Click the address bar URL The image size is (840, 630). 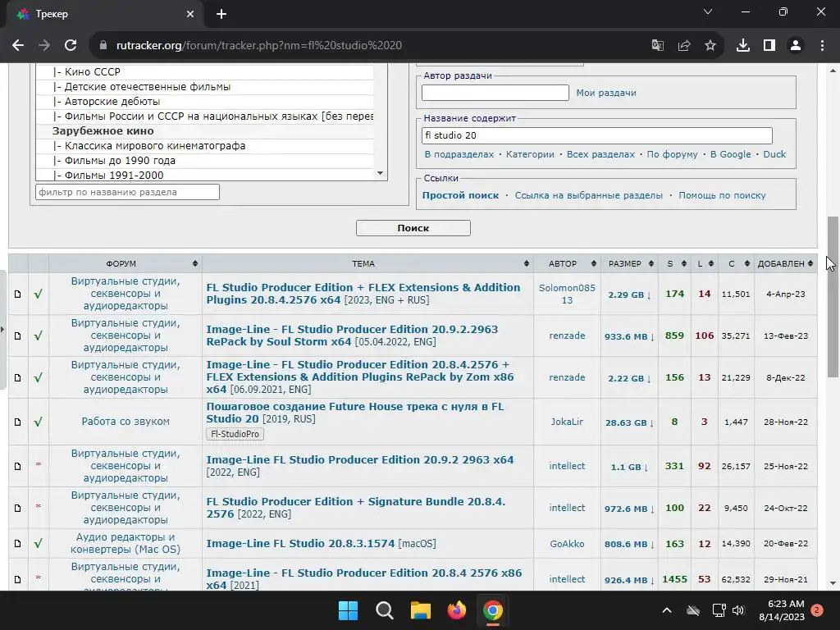pyautogui.click(x=259, y=46)
